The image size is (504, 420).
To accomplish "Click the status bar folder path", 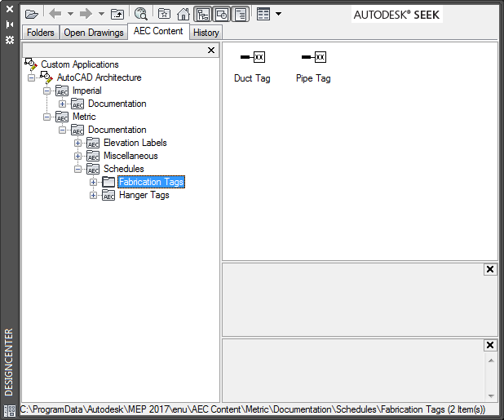I will tap(253, 409).
